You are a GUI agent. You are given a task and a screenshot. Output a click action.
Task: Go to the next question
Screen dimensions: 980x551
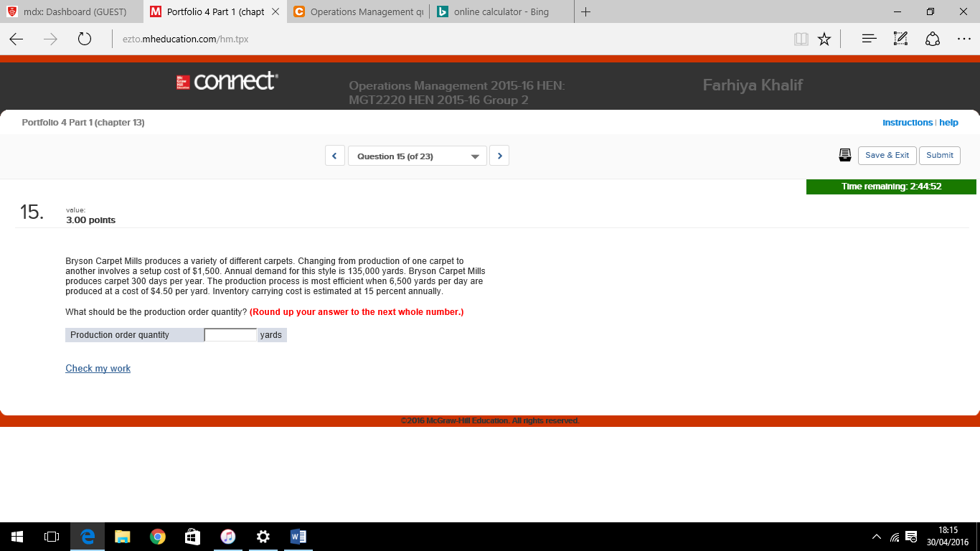click(499, 156)
